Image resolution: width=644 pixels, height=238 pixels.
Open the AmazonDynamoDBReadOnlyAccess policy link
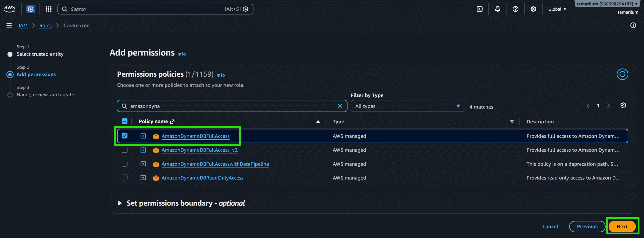202,178
